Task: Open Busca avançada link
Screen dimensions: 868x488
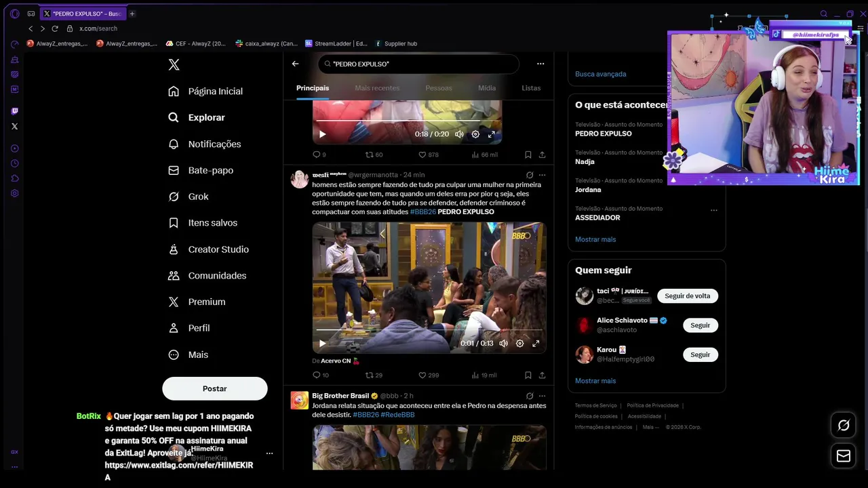Action: click(x=601, y=74)
